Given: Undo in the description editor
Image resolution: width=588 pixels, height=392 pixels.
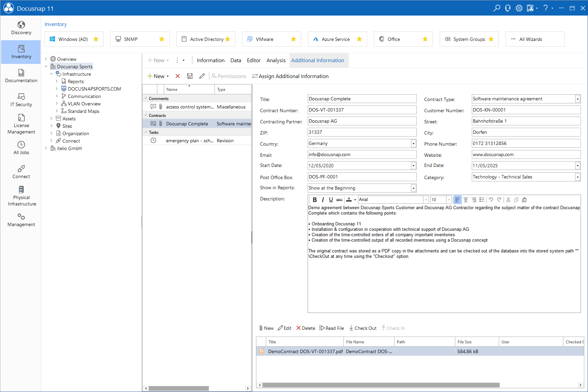Looking at the screenshot, I should point(491,200).
